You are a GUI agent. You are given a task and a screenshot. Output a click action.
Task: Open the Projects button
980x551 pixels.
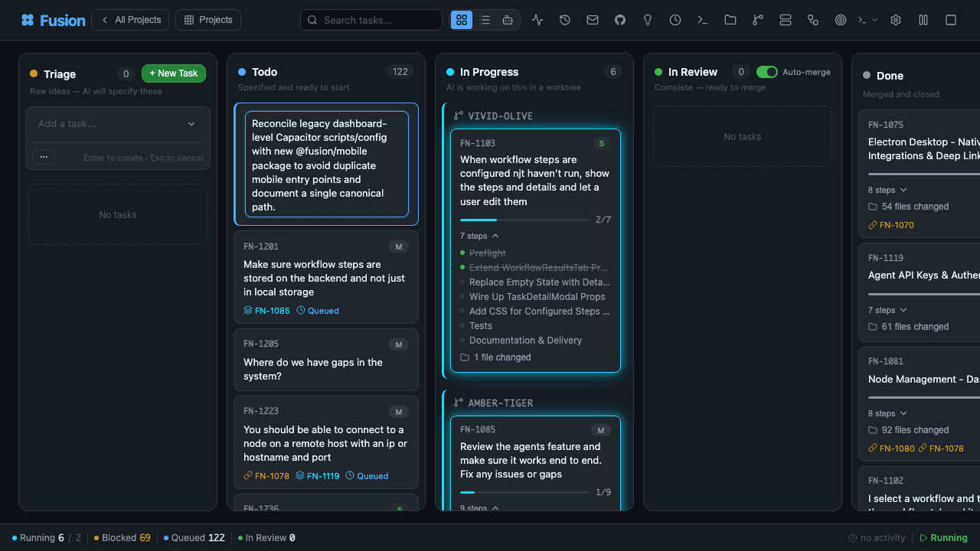click(208, 20)
